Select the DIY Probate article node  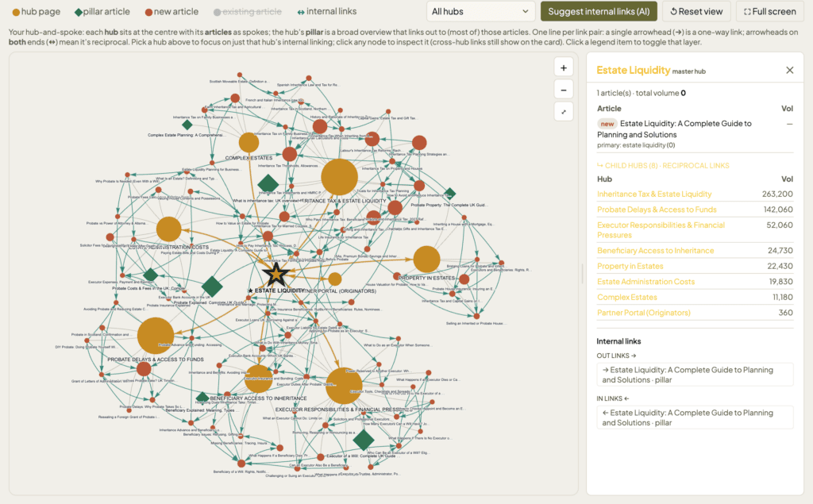pyautogui.click(x=87, y=341)
